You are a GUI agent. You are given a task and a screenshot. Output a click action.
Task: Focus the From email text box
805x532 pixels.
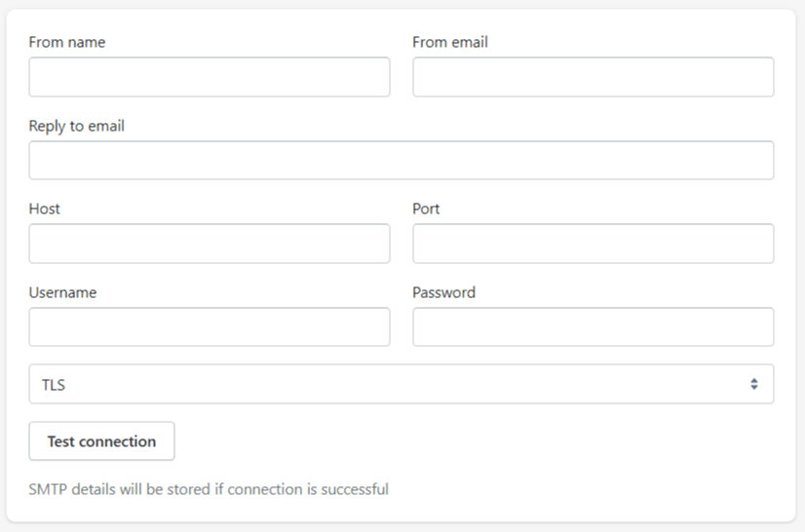[x=593, y=77]
